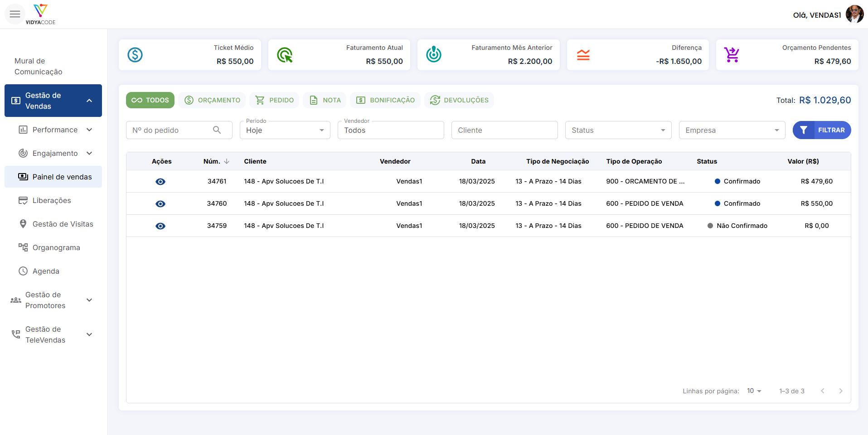Click the R$ 479,60 value in order 34761
This screenshot has height=435, width=868.
pyautogui.click(x=817, y=181)
